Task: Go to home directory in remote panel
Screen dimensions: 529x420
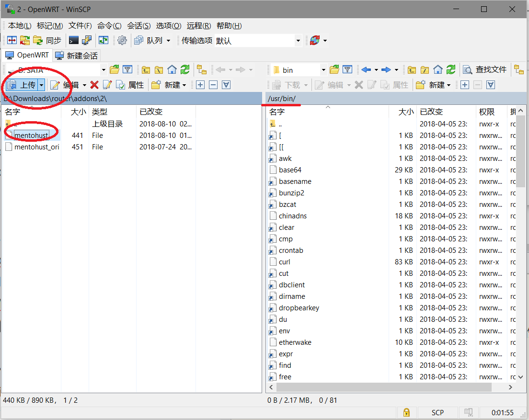Action: (x=438, y=70)
